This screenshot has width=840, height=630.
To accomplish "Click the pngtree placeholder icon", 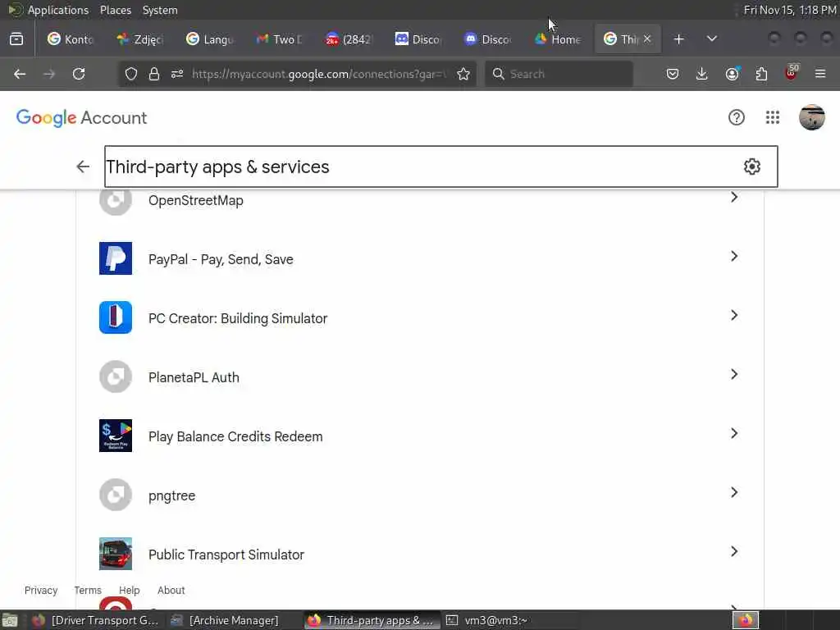I will 116,495.
